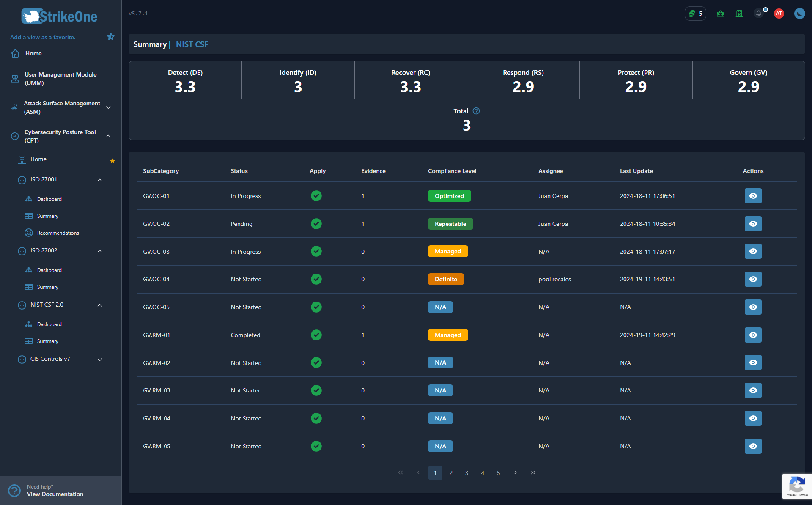
Task: Open notifications bell icon
Action: [759, 14]
